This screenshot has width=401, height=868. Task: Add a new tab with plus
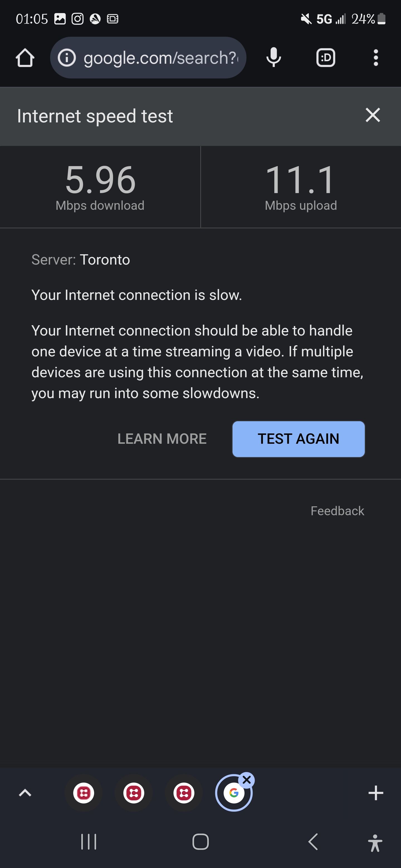[376, 793]
